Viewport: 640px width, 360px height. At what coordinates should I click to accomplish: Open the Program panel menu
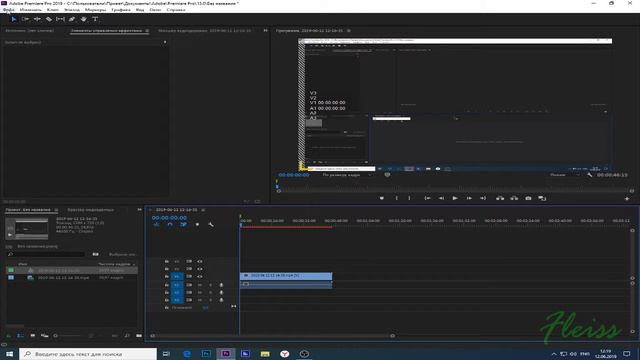[349, 31]
